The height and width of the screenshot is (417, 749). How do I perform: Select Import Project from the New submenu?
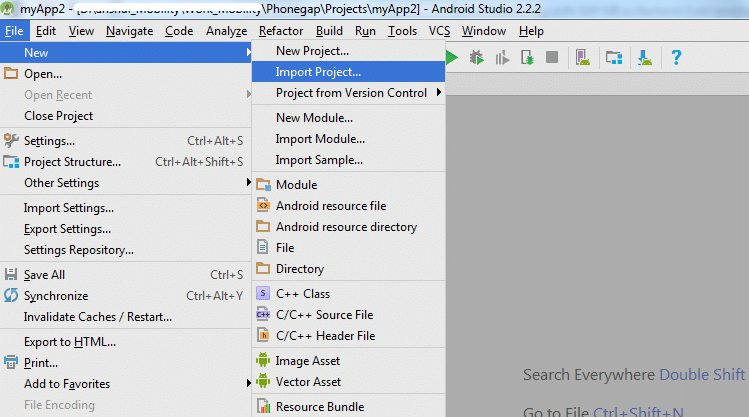point(318,72)
